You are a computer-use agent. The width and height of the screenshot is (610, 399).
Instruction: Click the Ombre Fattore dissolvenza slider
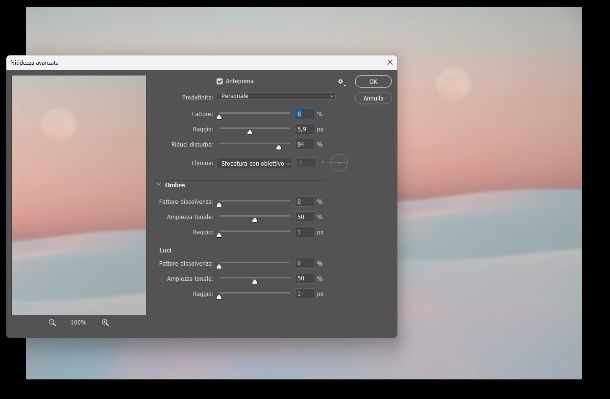(x=255, y=201)
